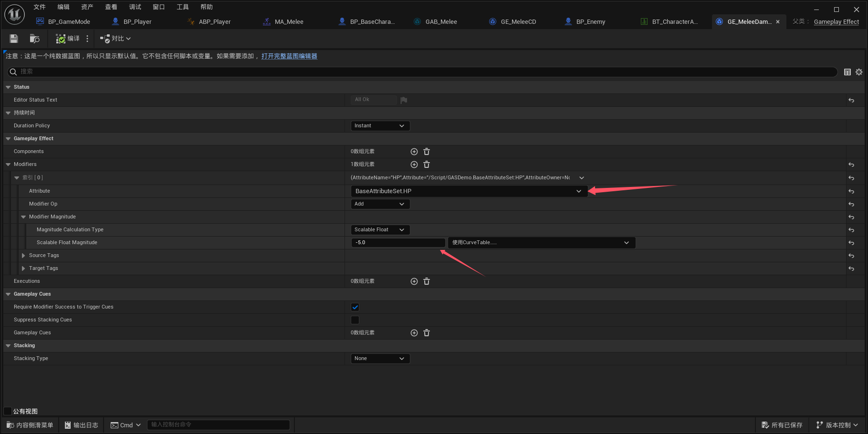Open the Diff (对比) dropdown

click(115, 39)
